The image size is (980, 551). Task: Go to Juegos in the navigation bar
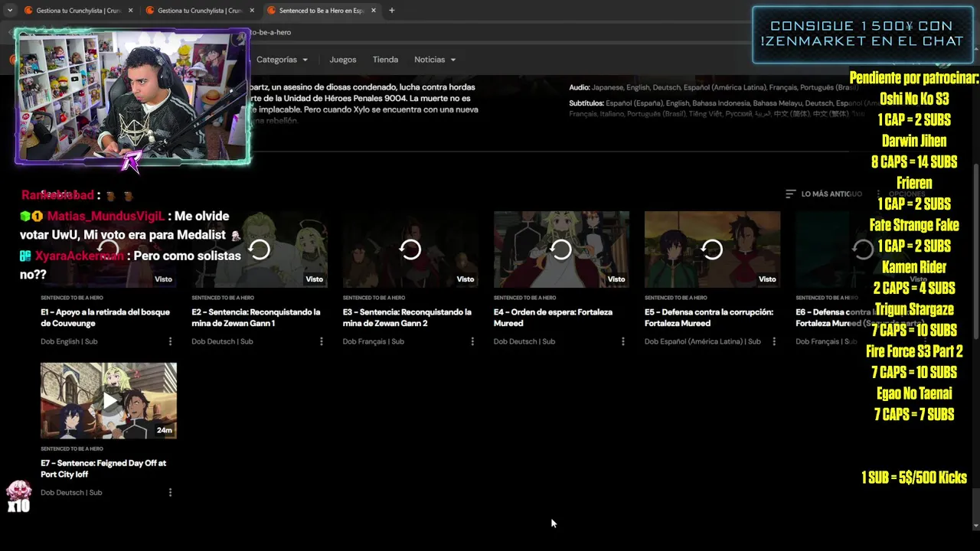pyautogui.click(x=343, y=60)
